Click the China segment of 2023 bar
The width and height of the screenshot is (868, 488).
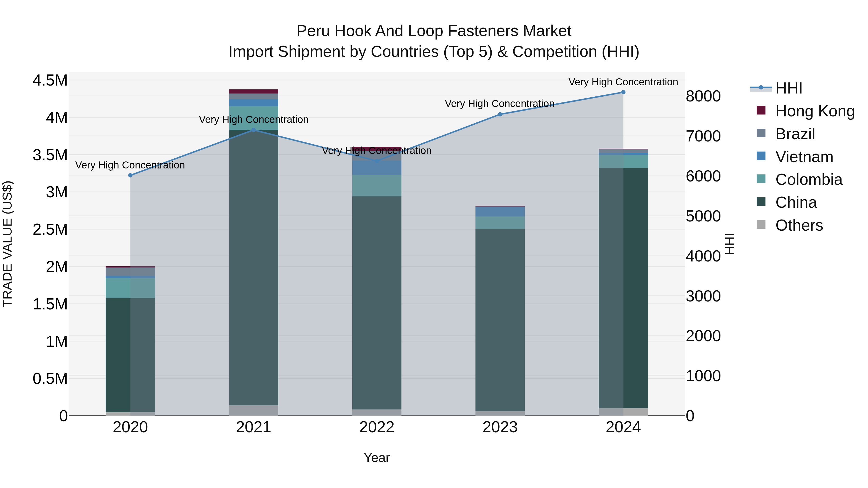click(x=500, y=320)
